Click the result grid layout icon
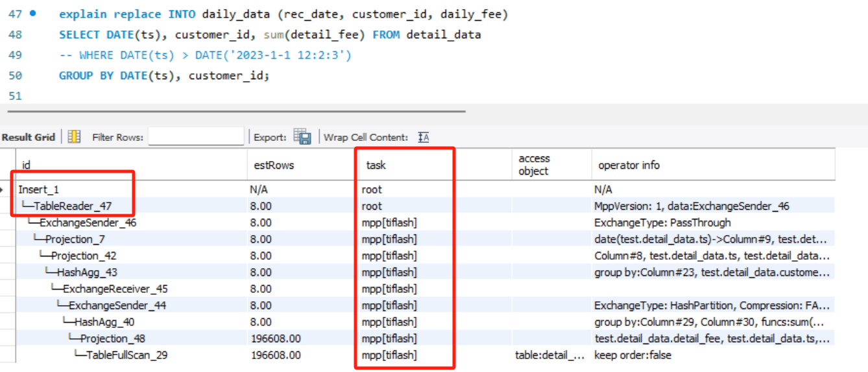 click(x=75, y=137)
